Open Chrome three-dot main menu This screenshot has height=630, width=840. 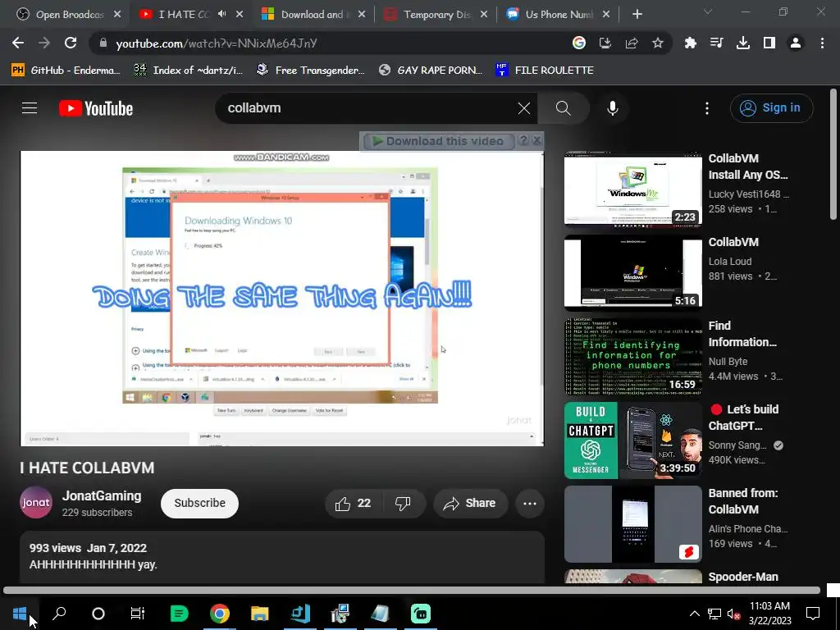click(x=822, y=43)
